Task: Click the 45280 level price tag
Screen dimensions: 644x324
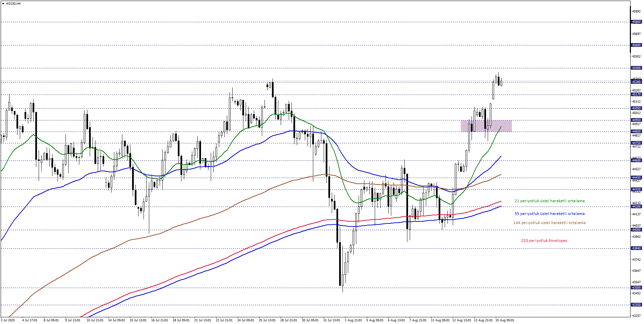Action: tap(636, 82)
